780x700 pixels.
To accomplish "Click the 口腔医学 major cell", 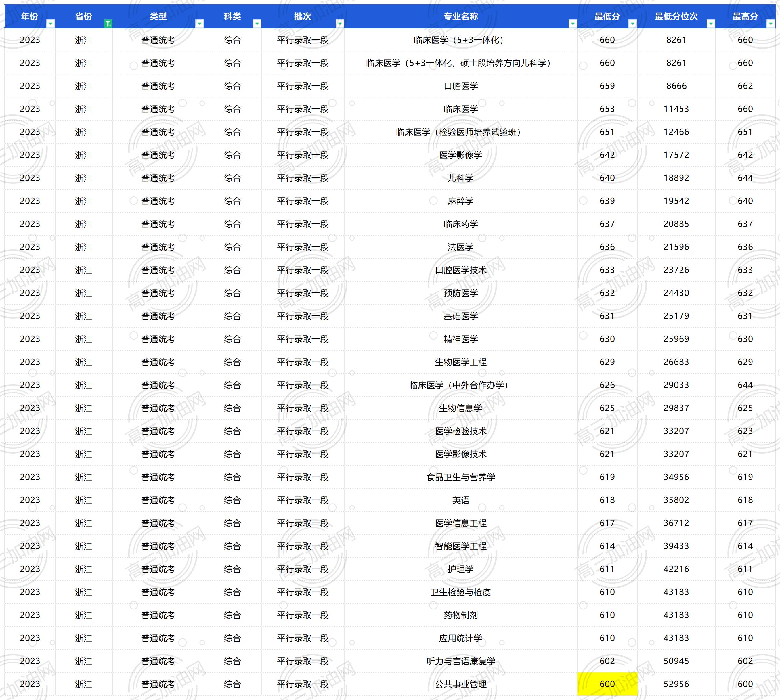I will tap(461, 86).
